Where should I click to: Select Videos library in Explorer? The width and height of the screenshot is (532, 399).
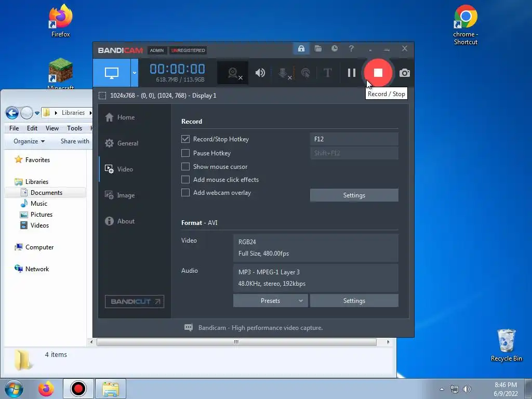pyautogui.click(x=39, y=225)
